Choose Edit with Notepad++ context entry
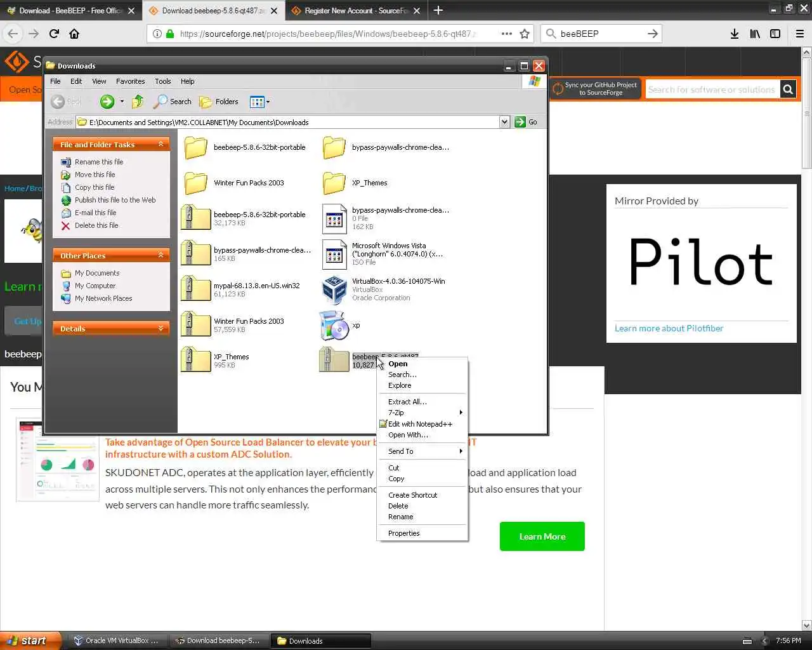The width and height of the screenshot is (812, 650). pos(420,424)
